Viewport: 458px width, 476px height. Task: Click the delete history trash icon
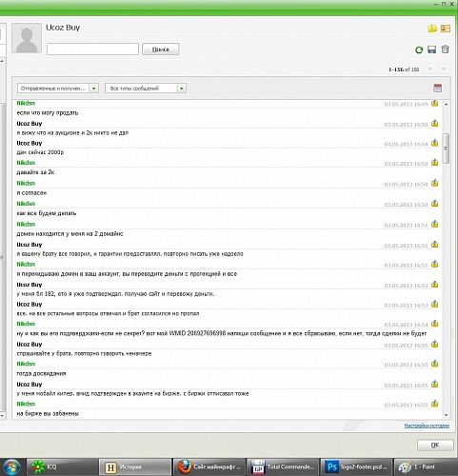pyautogui.click(x=445, y=50)
